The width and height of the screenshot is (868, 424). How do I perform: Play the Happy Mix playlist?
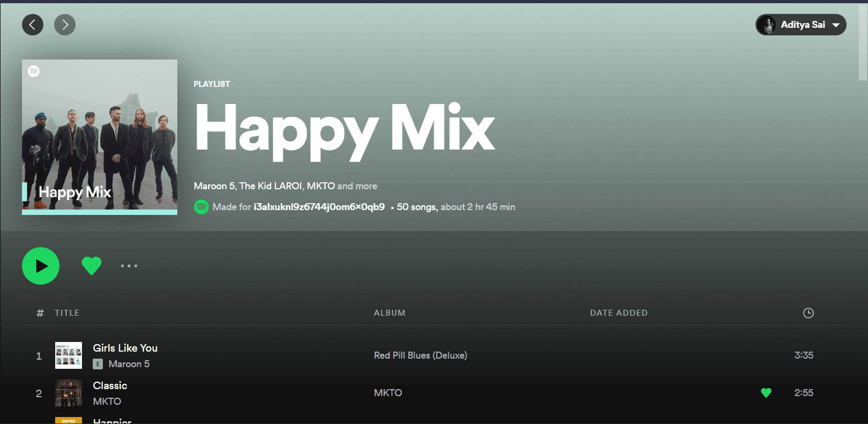coord(41,266)
